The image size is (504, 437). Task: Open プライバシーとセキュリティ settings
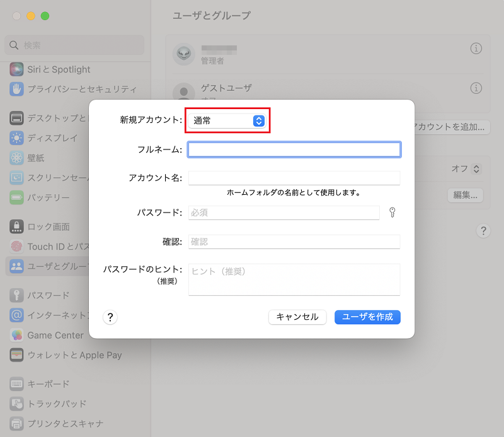click(73, 89)
